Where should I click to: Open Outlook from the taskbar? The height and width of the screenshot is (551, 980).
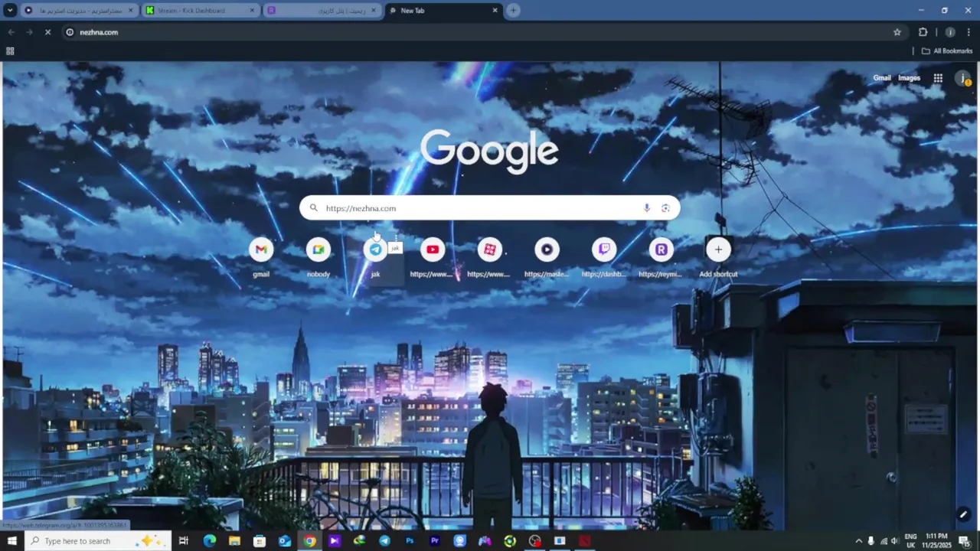pyautogui.click(x=284, y=541)
